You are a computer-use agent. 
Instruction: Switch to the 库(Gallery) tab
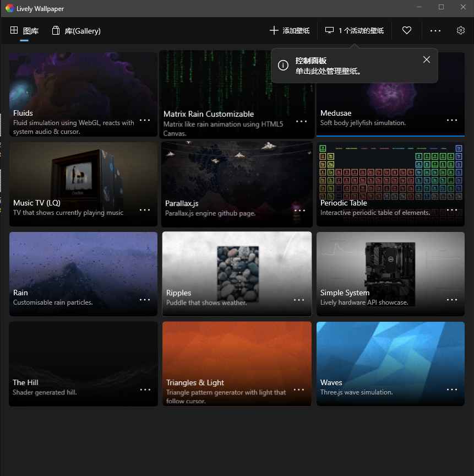point(76,31)
